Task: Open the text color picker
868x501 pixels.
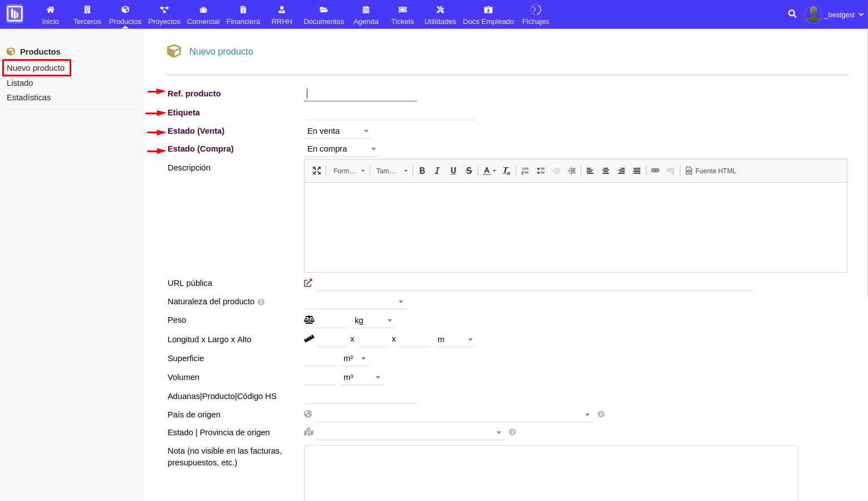Action: pyautogui.click(x=489, y=171)
